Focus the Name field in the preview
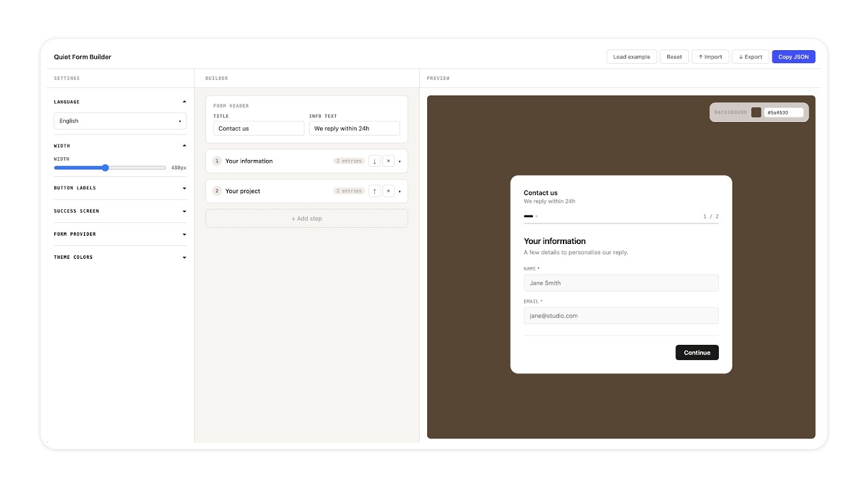This screenshot has height=488, width=868. 621,283
